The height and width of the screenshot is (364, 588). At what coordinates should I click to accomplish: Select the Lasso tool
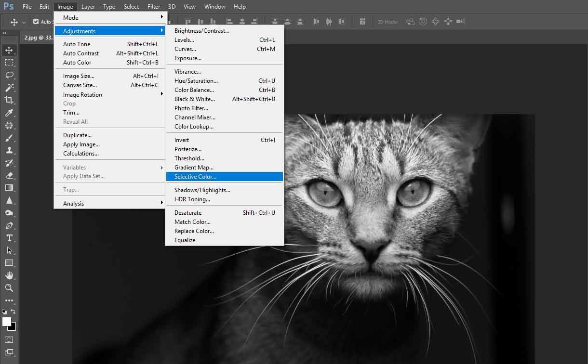coord(9,75)
